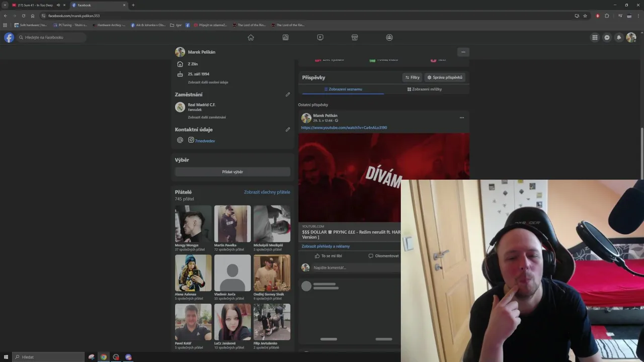Click the Filtry button
Image resolution: width=644 pixels, height=362 pixels.
pyautogui.click(x=413, y=77)
